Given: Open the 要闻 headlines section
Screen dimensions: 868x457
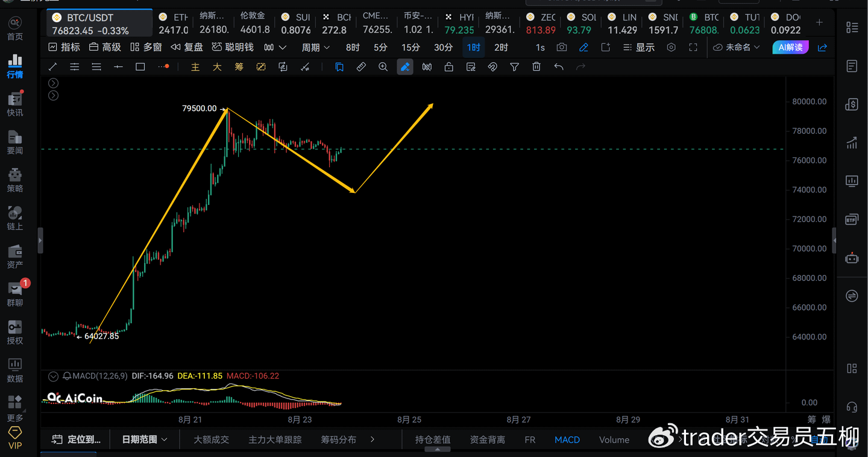Looking at the screenshot, I should 14,142.
